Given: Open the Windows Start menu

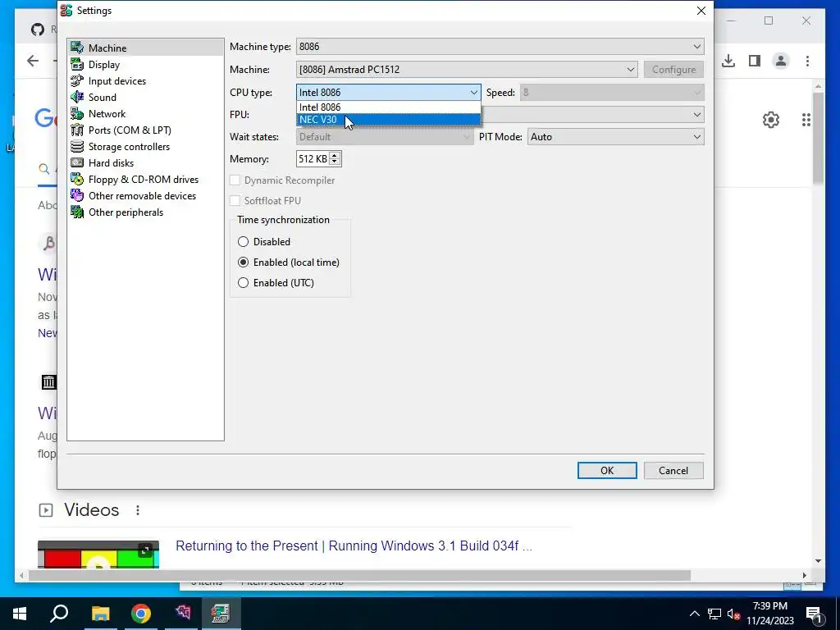Looking at the screenshot, I should coord(20,614).
